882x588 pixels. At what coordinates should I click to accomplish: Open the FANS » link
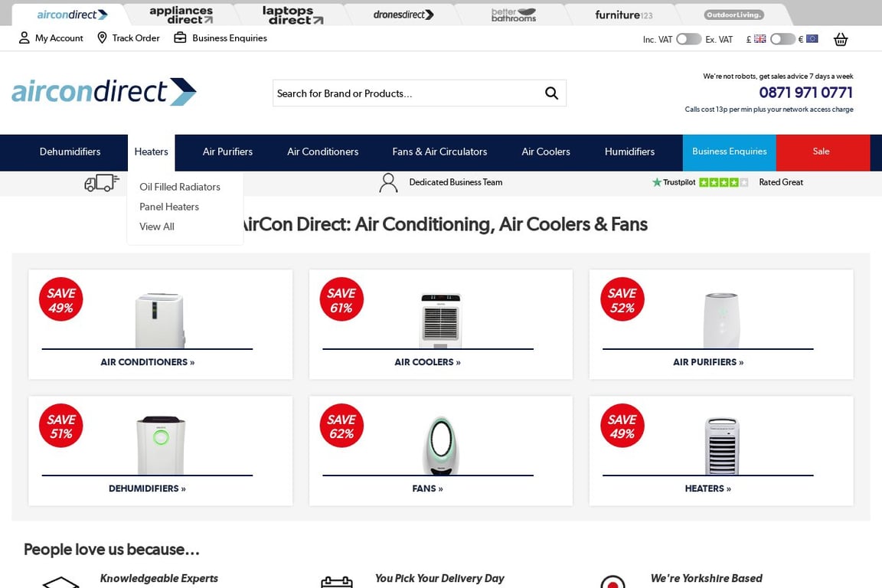427,488
